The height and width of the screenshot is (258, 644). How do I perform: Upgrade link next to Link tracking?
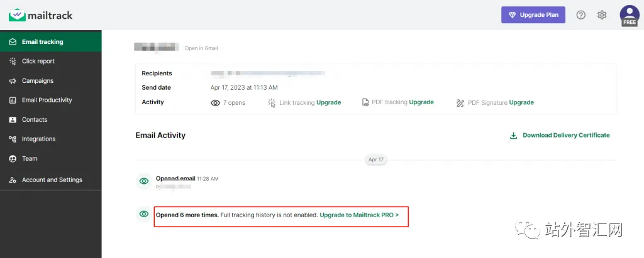(x=328, y=102)
